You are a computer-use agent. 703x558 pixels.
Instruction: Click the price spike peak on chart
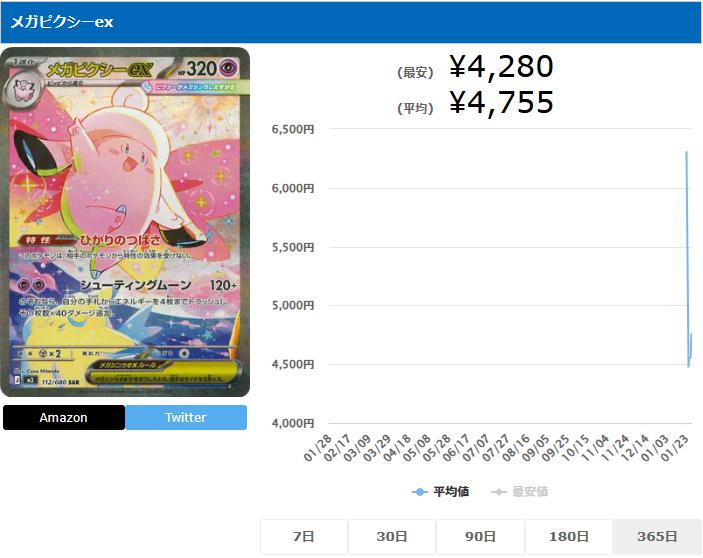(x=686, y=152)
